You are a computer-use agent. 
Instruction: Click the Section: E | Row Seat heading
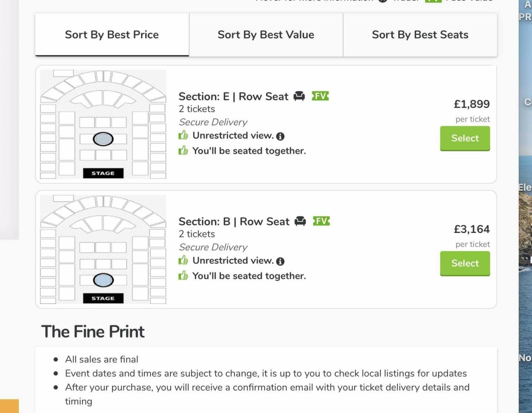(x=233, y=97)
